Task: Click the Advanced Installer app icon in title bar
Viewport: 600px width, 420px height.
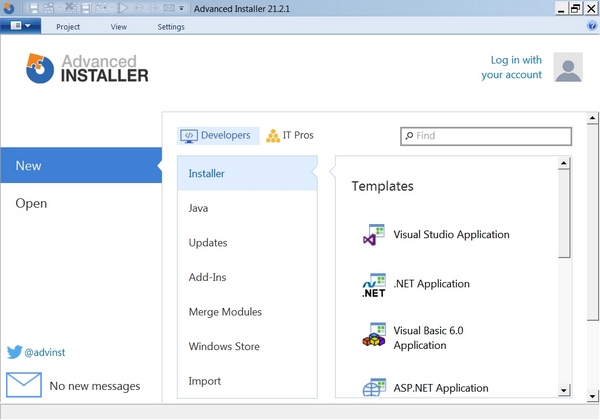Action: [x=8, y=8]
